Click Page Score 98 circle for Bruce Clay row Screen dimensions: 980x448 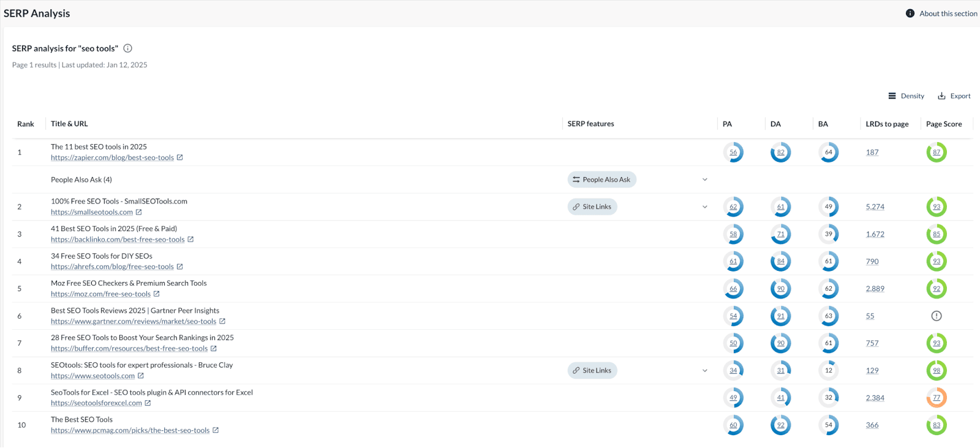(x=937, y=371)
